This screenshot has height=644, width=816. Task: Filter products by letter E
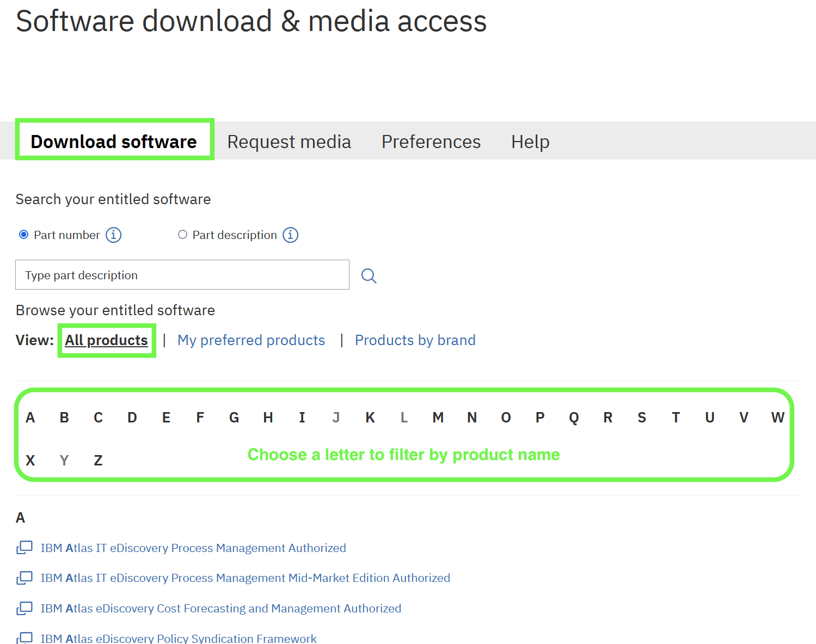(x=166, y=418)
